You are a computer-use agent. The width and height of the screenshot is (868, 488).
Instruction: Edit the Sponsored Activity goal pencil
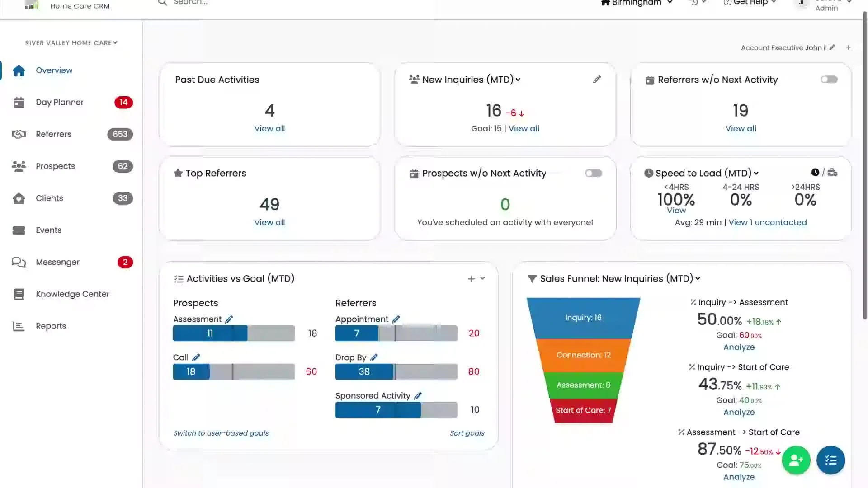[x=418, y=396]
